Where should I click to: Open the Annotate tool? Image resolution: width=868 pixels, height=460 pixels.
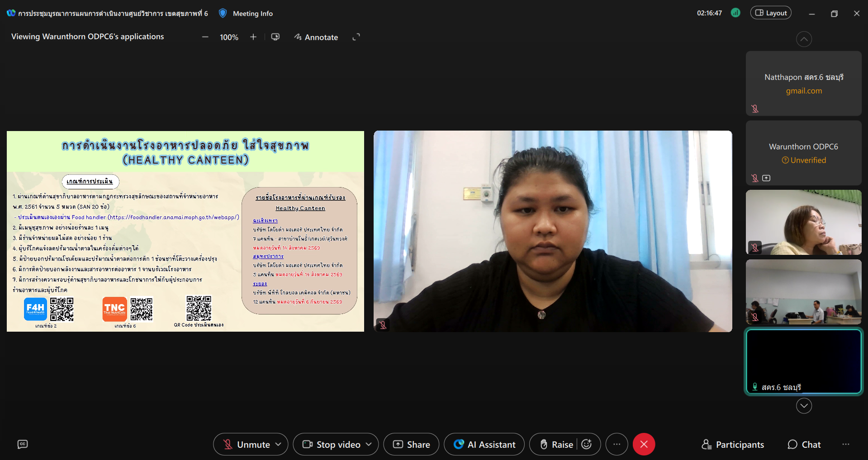(316, 37)
